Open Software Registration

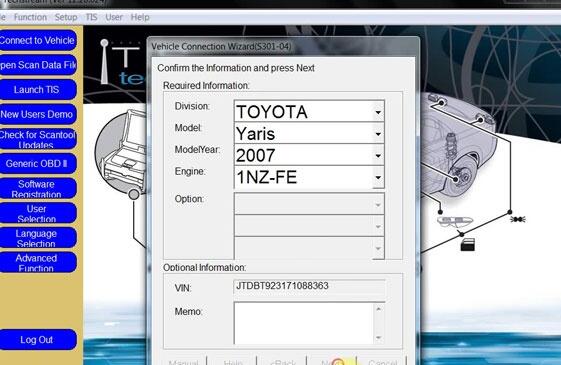click(37, 188)
